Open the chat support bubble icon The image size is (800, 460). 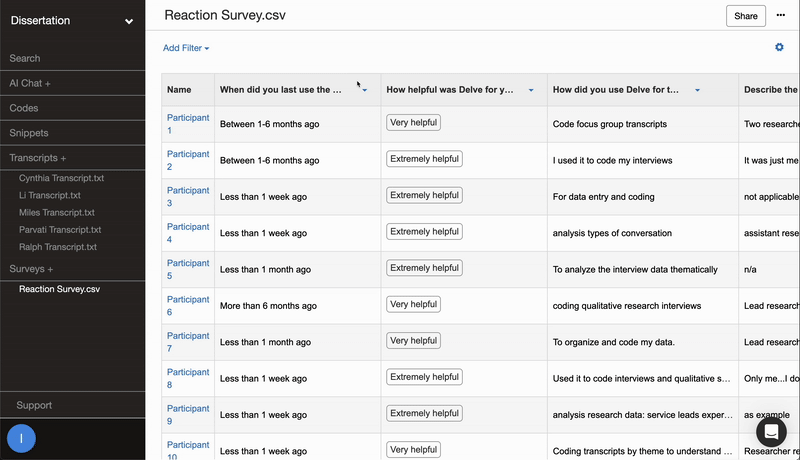click(771, 432)
